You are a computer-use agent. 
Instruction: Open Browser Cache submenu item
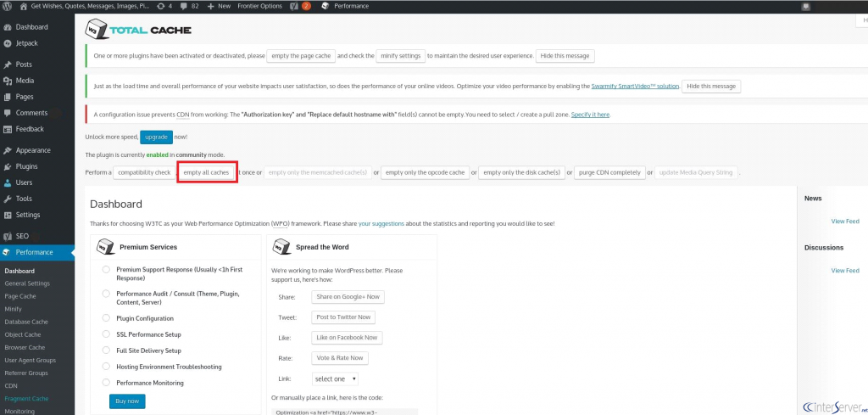(25, 347)
